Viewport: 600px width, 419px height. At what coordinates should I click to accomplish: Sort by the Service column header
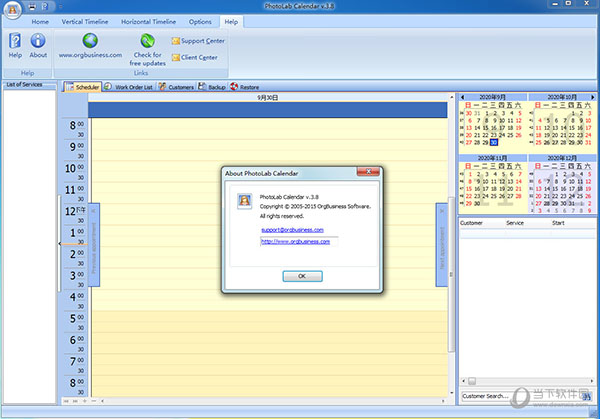[515, 223]
